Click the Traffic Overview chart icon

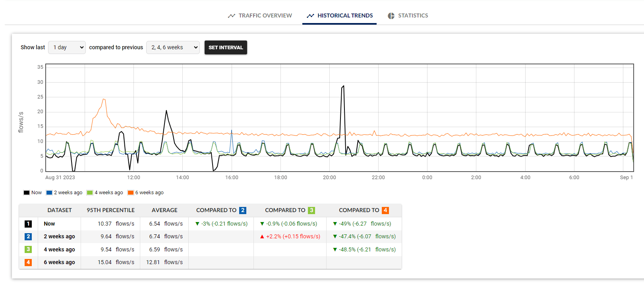[231, 16]
